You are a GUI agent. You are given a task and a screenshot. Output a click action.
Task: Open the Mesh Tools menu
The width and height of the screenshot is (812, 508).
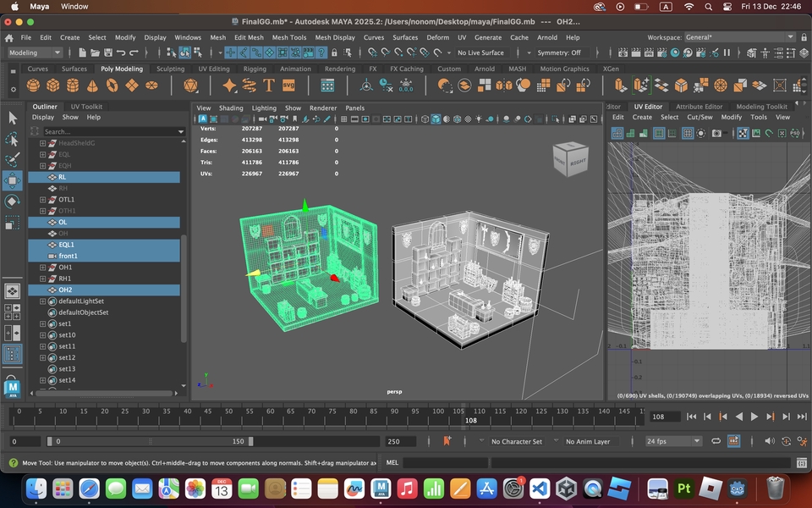(288, 37)
